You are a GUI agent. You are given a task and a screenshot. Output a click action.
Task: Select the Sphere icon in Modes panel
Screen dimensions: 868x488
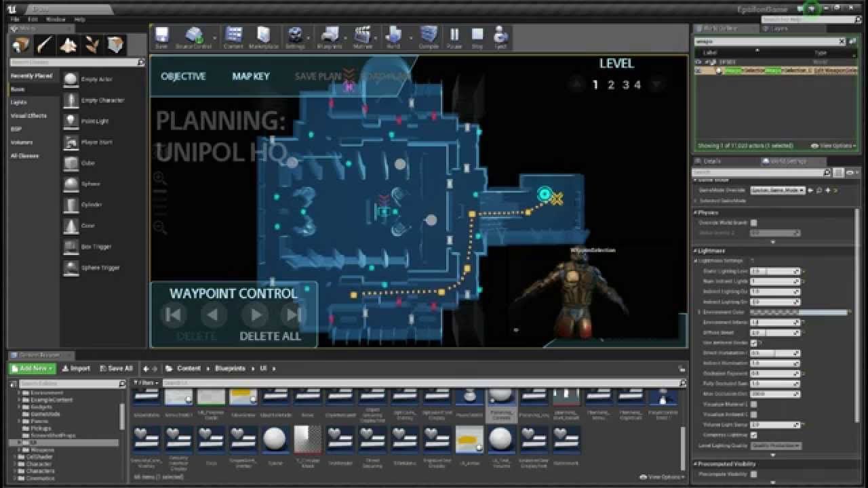click(71, 184)
